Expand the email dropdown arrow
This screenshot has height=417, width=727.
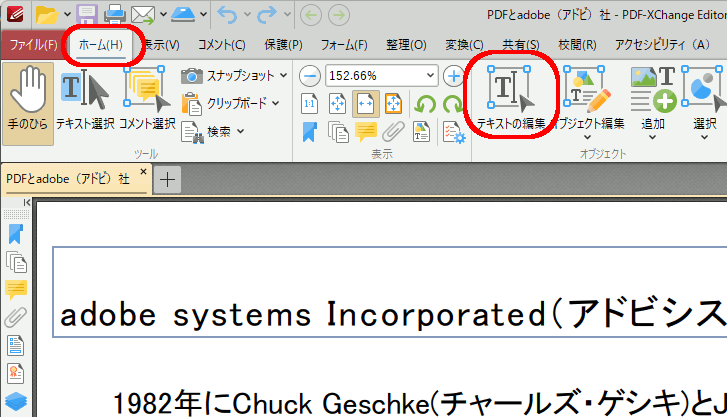coord(163,14)
